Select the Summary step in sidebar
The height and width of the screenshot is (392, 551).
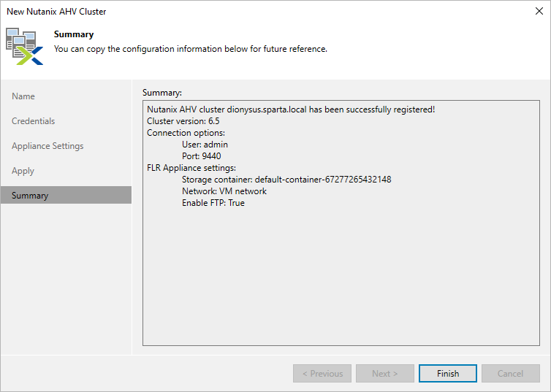pyautogui.click(x=30, y=196)
